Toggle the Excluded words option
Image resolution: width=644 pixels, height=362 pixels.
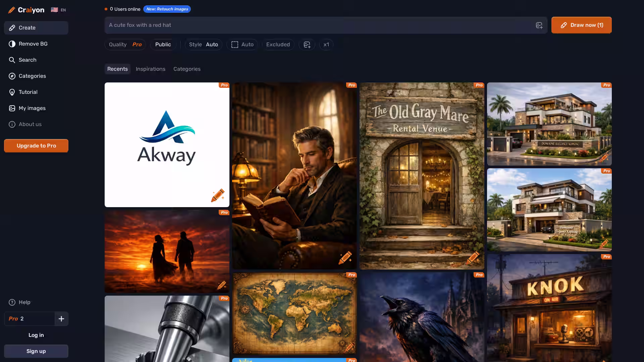278,45
